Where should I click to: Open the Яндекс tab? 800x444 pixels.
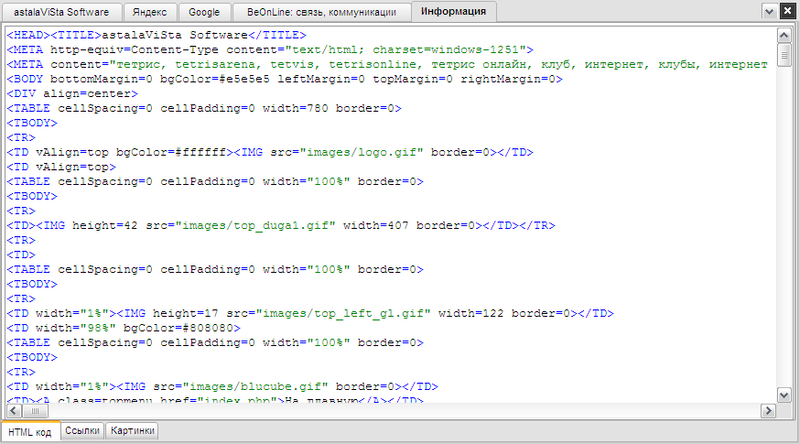[x=149, y=12]
